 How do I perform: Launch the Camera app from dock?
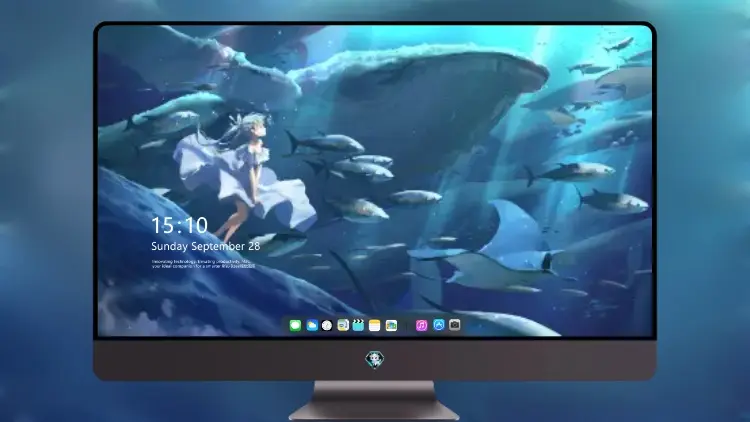coord(455,325)
